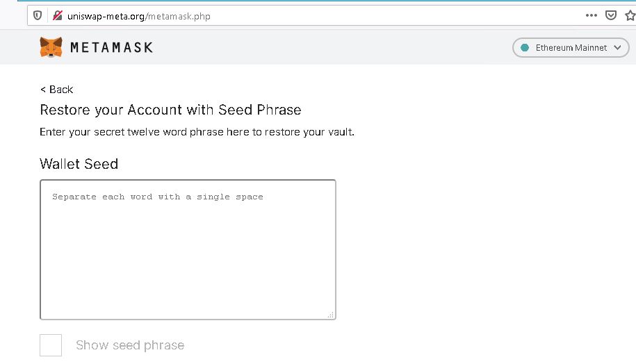636x364 pixels.
Task: Click the METAMASK wordmark in the header
Action: [x=111, y=47]
